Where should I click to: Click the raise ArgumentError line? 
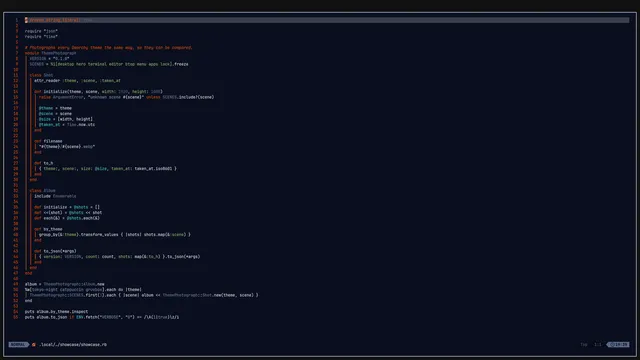point(127,97)
